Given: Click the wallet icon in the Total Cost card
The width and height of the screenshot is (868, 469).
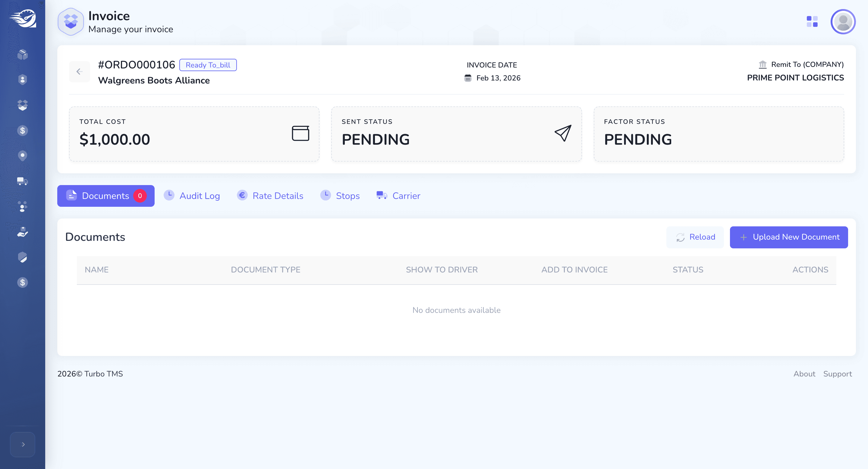Looking at the screenshot, I should coord(300,133).
